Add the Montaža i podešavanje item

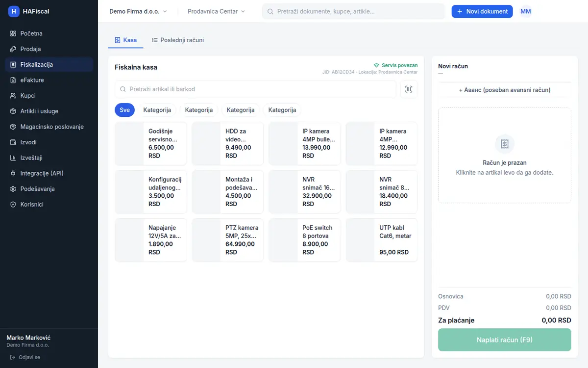tap(228, 192)
